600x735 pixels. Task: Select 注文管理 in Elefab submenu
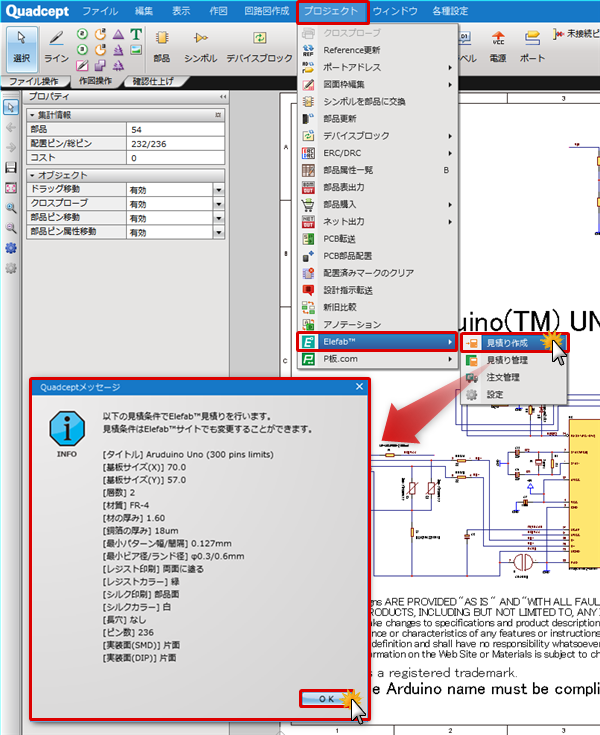click(514, 377)
